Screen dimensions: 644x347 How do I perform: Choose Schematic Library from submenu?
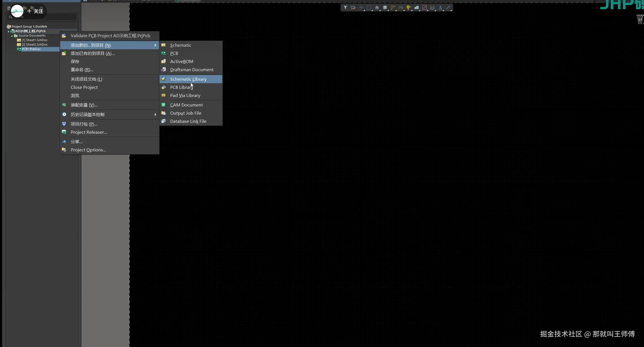coord(191,79)
